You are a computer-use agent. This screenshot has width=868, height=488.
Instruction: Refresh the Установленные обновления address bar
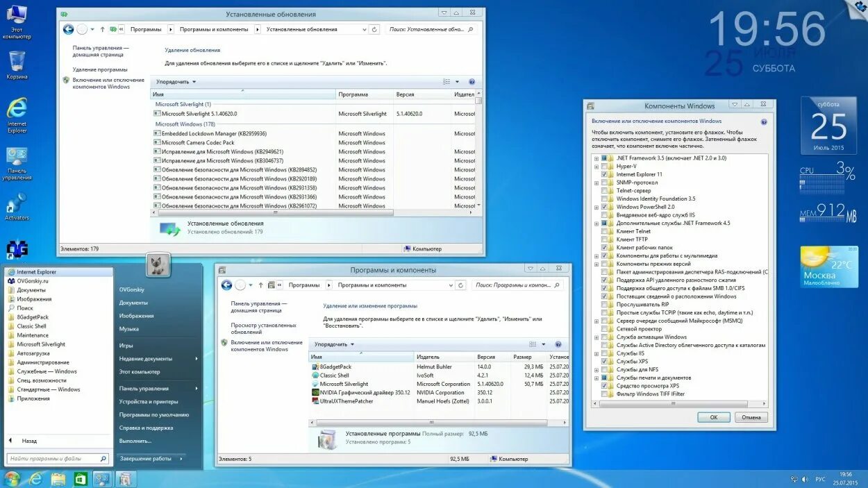[374, 29]
